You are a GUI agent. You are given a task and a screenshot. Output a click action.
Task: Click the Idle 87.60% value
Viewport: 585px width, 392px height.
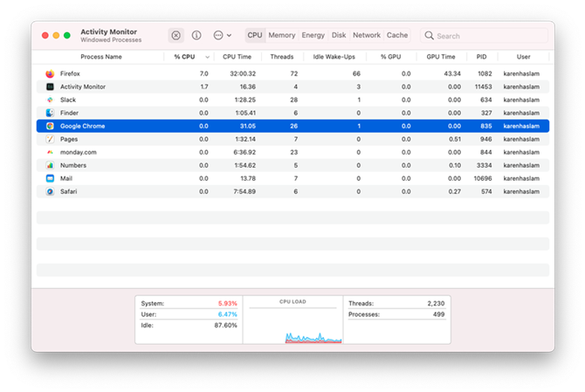tap(225, 326)
